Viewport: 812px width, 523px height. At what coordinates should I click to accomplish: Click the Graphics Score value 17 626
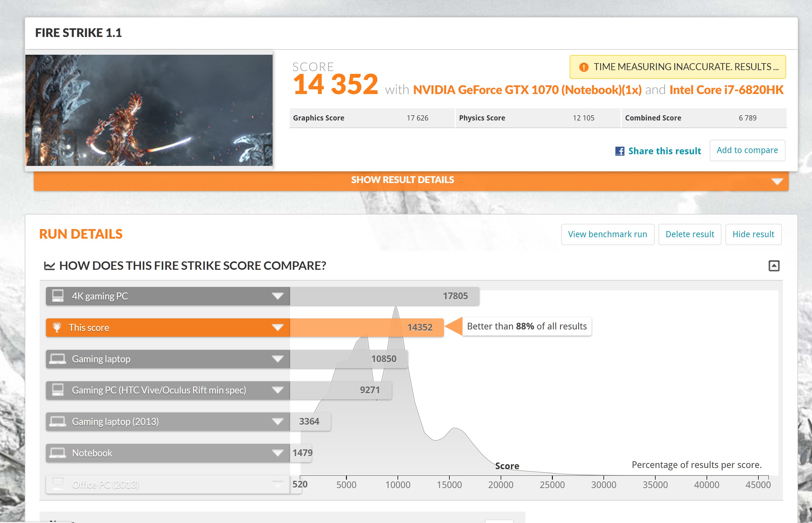[x=417, y=118]
